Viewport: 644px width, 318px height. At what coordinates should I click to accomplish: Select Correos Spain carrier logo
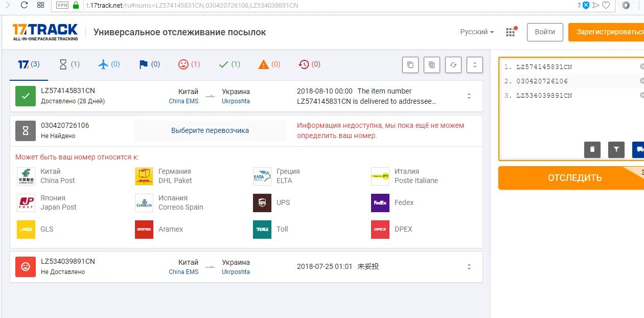[144, 203]
